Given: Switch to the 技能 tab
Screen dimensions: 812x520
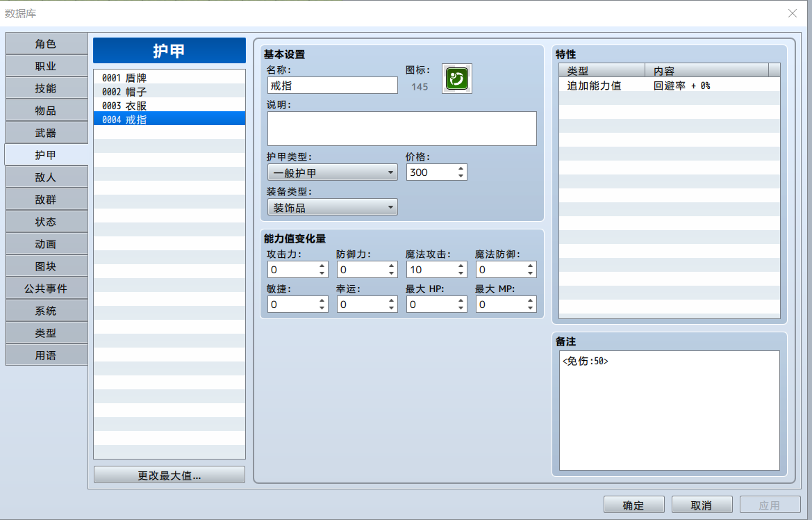Looking at the screenshot, I should coord(46,89).
